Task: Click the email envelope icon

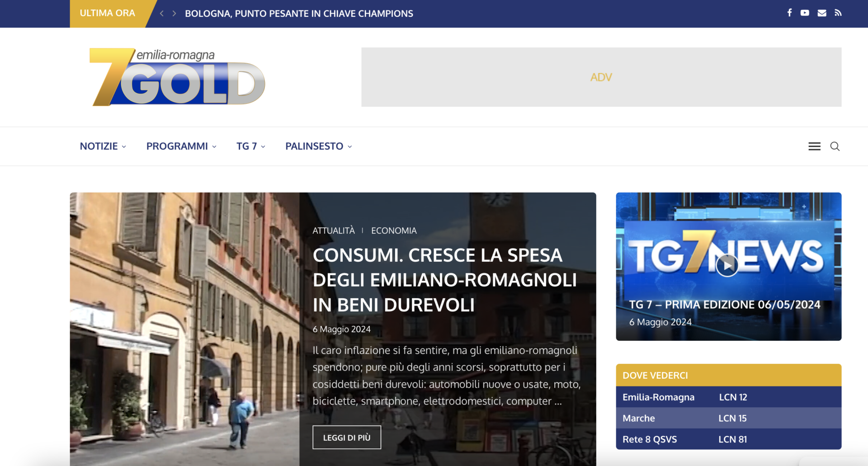Action: pos(822,13)
